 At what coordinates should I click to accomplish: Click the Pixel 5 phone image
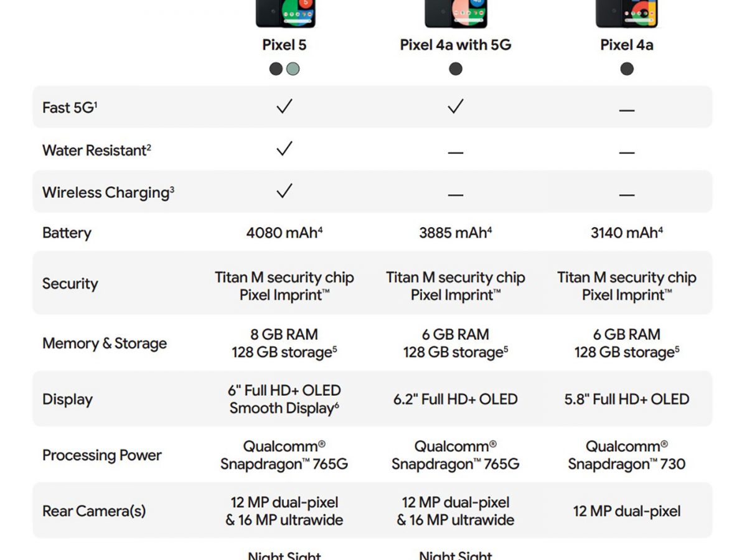click(x=285, y=13)
